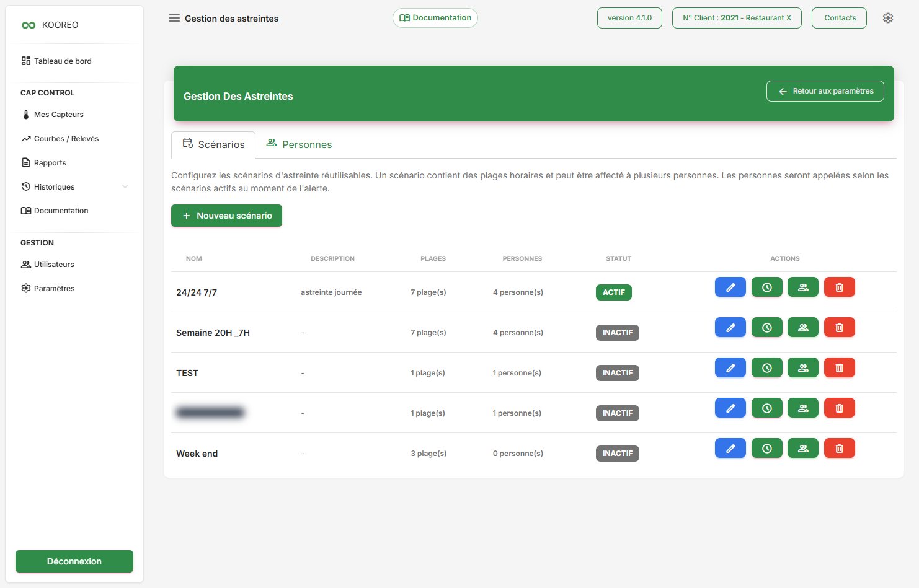Click the N° Client 2021 Restaurant X button
The image size is (919, 588).
(x=737, y=18)
